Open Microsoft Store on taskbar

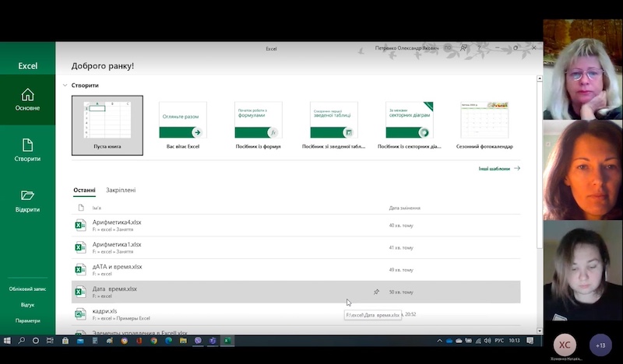pos(65,341)
